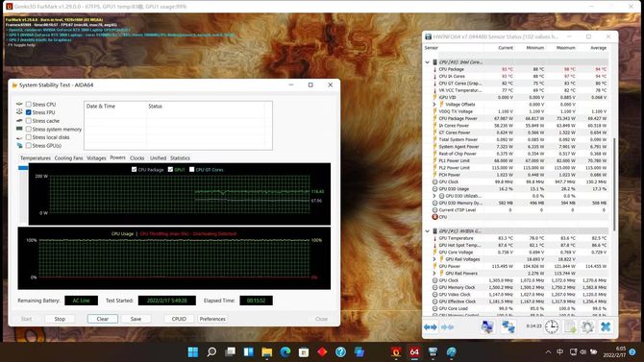Launch File Explorer from the taskbar
The height and width of the screenshot is (362, 644).
click(x=267, y=351)
